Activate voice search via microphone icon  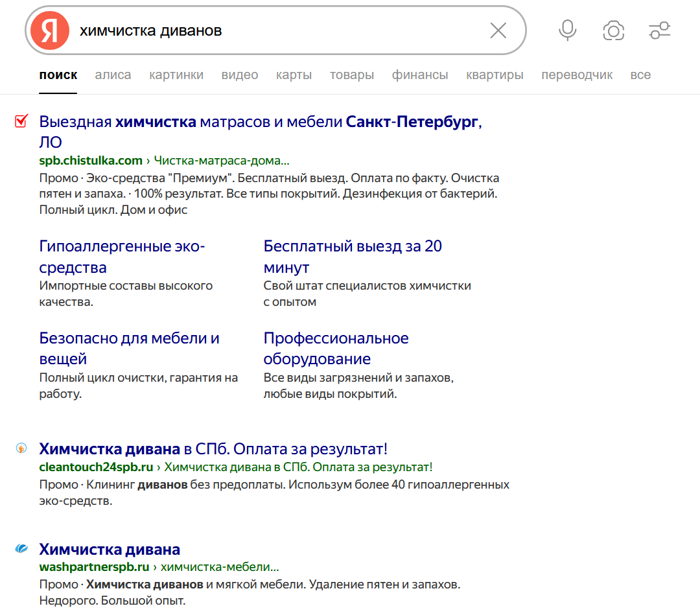[566, 30]
